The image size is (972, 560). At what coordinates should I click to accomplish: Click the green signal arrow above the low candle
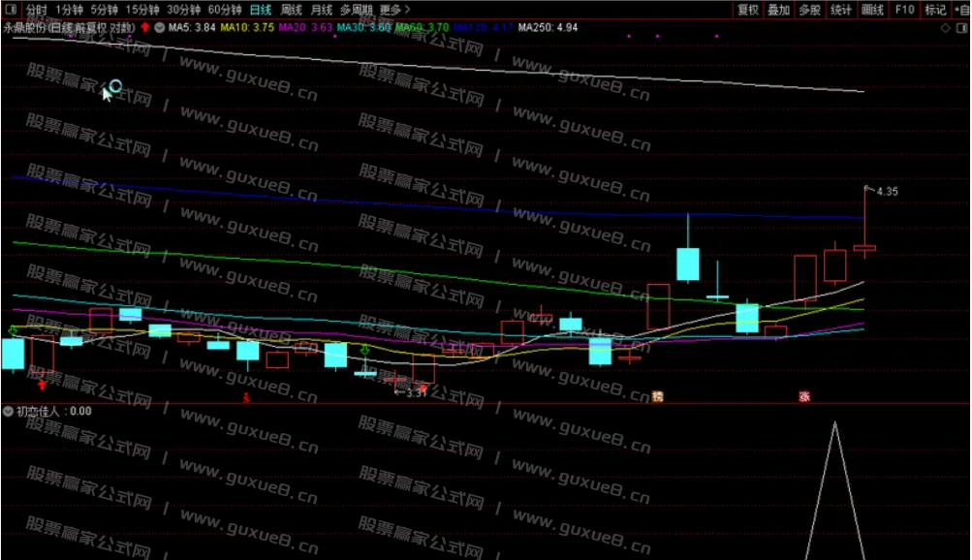364,350
